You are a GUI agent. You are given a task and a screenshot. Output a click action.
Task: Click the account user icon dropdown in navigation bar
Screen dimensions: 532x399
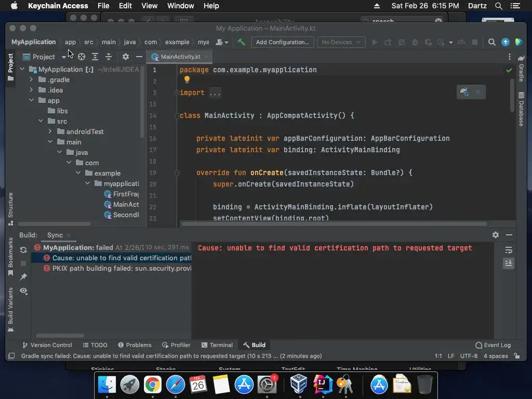click(x=222, y=42)
